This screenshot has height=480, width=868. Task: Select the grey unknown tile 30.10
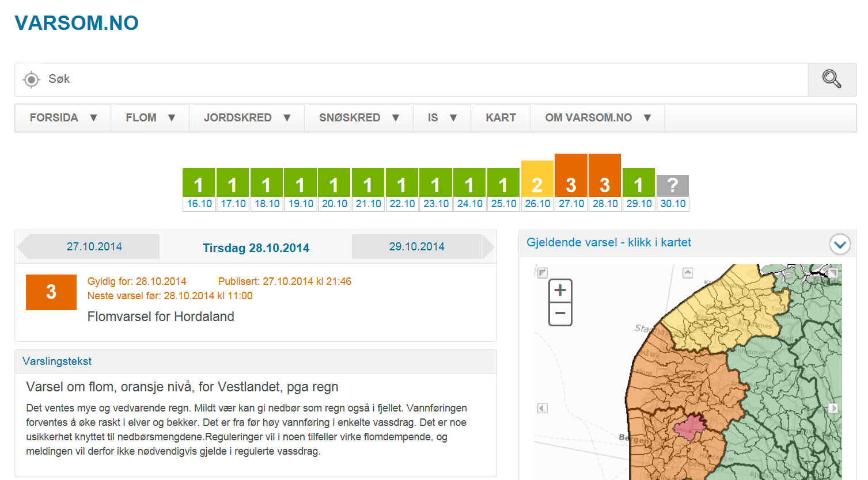(673, 193)
